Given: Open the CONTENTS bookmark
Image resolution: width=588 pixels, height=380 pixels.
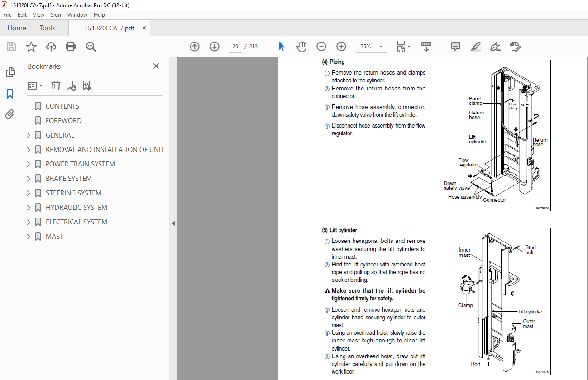Looking at the screenshot, I should coord(62,106).
